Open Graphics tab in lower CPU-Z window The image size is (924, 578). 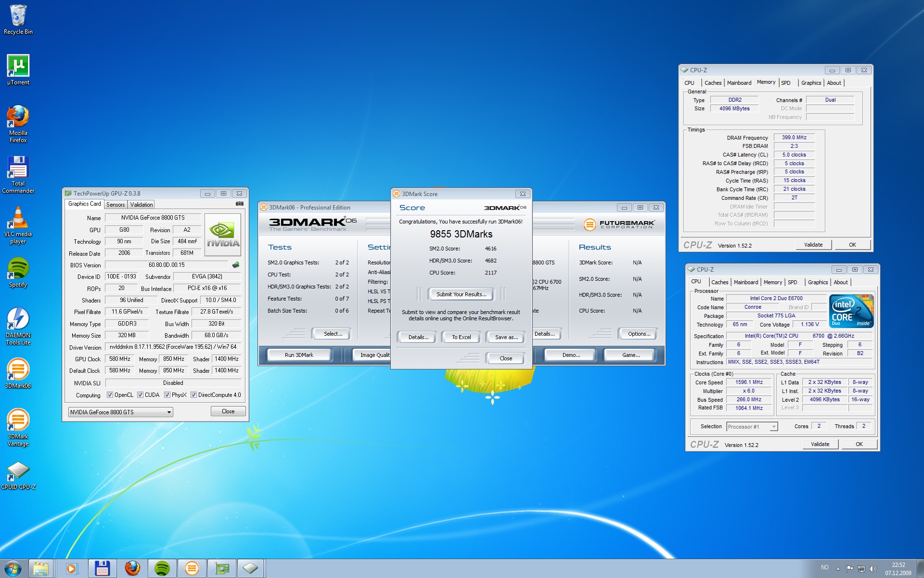pos(818,282)
